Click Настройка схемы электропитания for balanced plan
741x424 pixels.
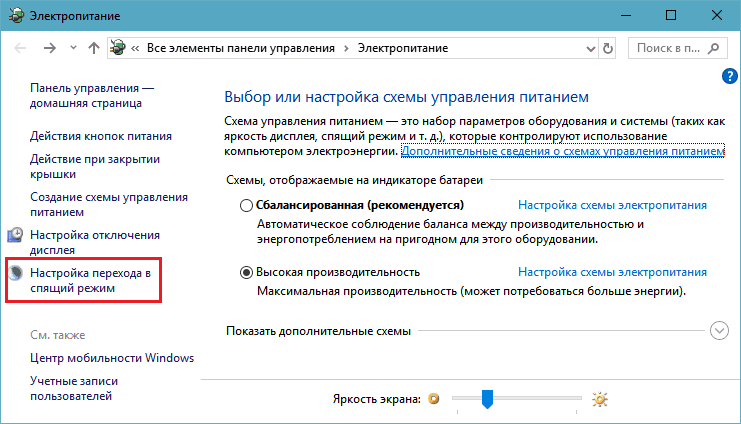click(x=612, y=205)
